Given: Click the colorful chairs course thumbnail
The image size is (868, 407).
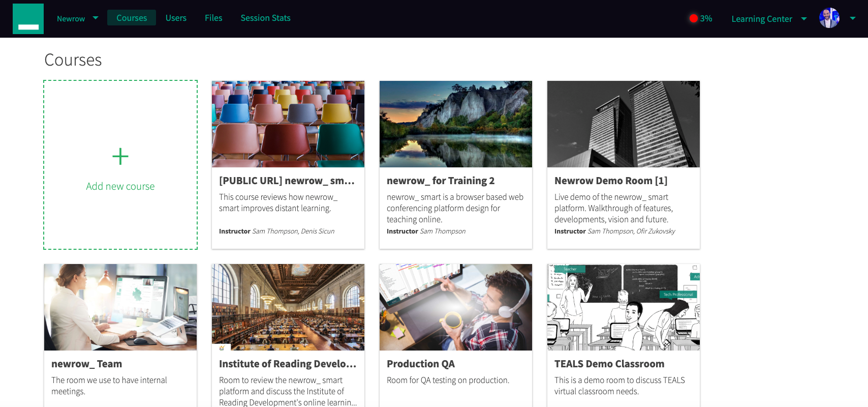Looking at the screenshot, I should tap(288, 124).
